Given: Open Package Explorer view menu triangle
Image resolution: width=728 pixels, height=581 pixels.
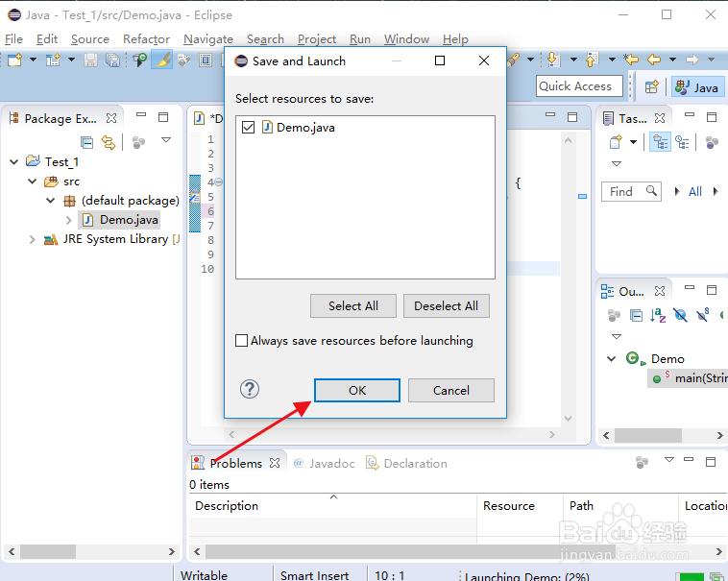Looking at the screenshot, I should (166, 139).
